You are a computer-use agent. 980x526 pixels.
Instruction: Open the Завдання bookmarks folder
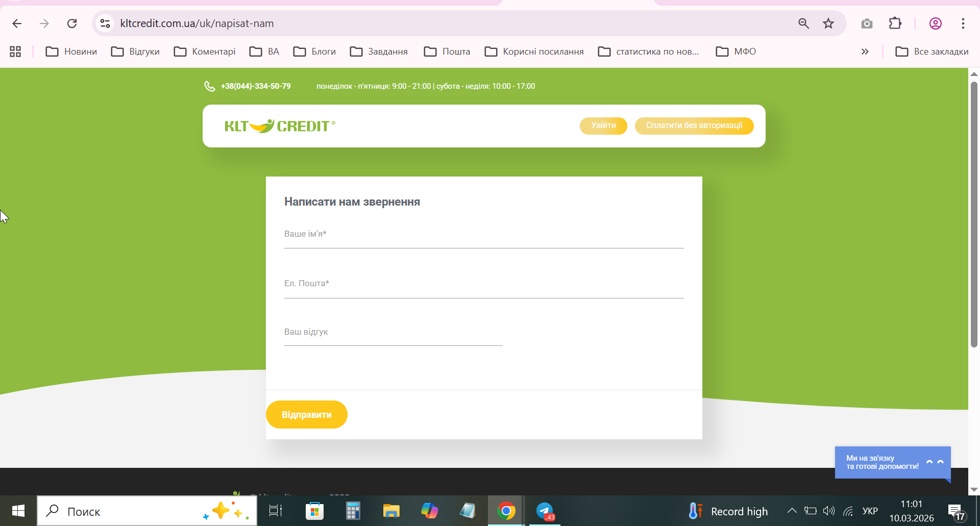click(379, 52)
